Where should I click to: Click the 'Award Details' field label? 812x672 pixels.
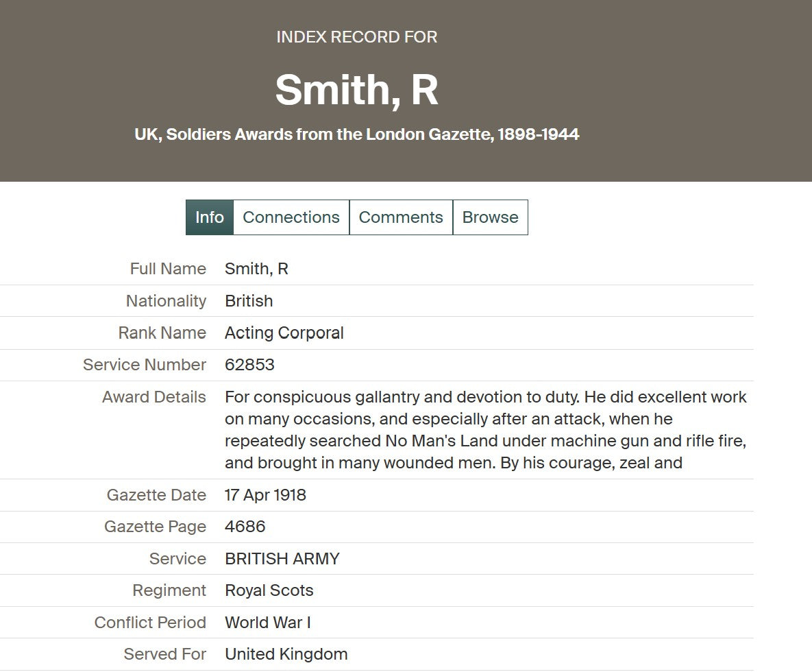coord(153,397)
